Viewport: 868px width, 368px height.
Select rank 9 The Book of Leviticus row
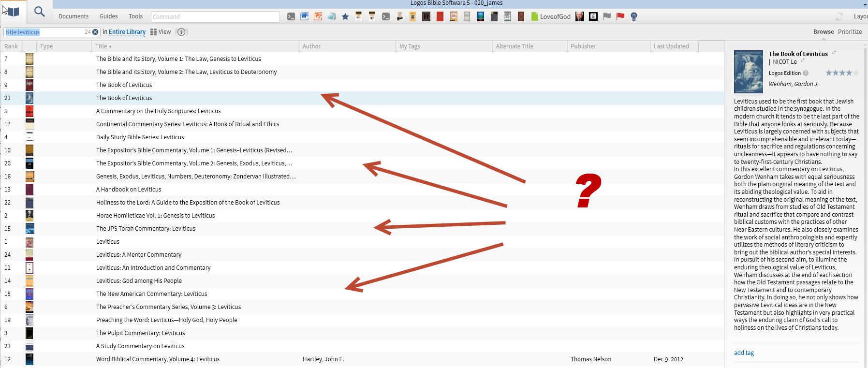(362, 85)
